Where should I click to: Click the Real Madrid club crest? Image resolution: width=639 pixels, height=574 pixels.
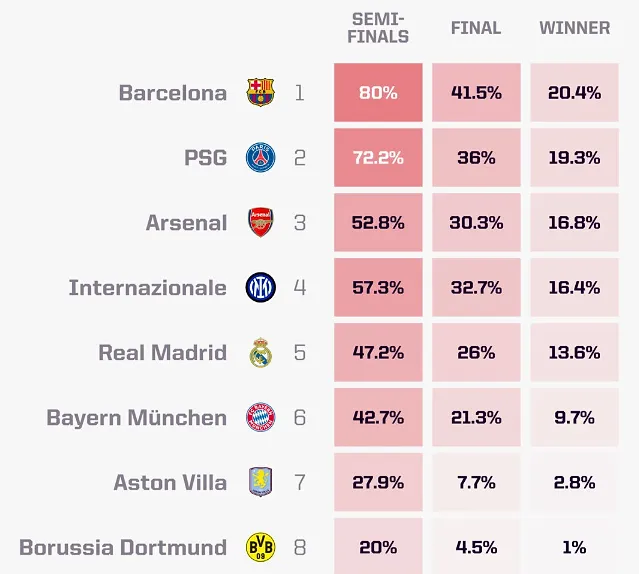260,352
